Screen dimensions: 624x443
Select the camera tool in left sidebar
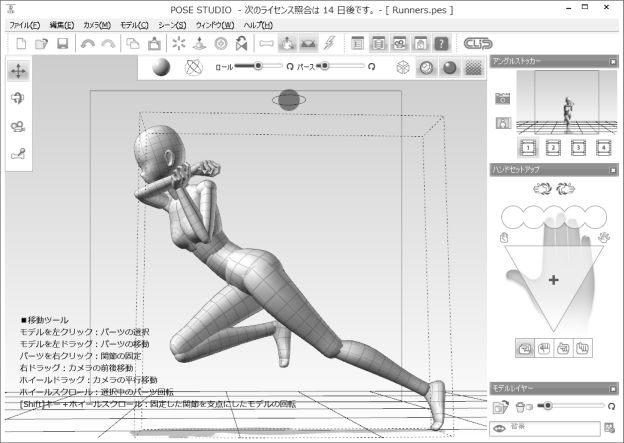(18, 127)
